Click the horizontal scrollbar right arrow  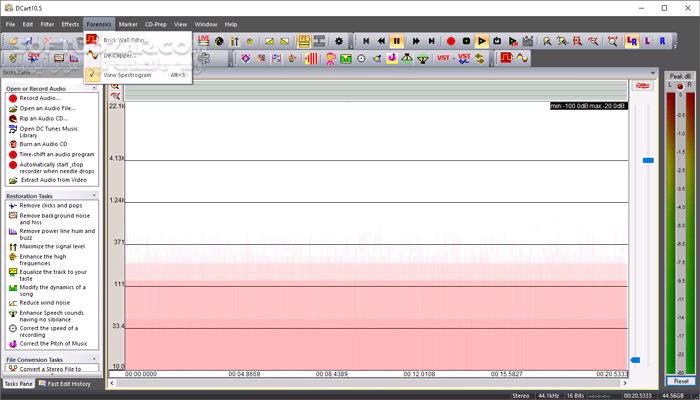click(x=625, y=383)
